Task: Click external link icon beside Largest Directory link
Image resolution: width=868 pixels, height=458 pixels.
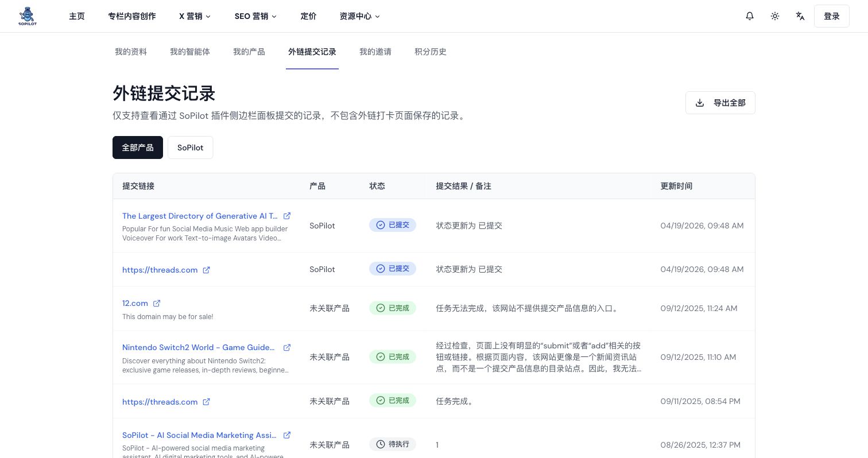Action: pyautogui.click(x=287, y=216)
